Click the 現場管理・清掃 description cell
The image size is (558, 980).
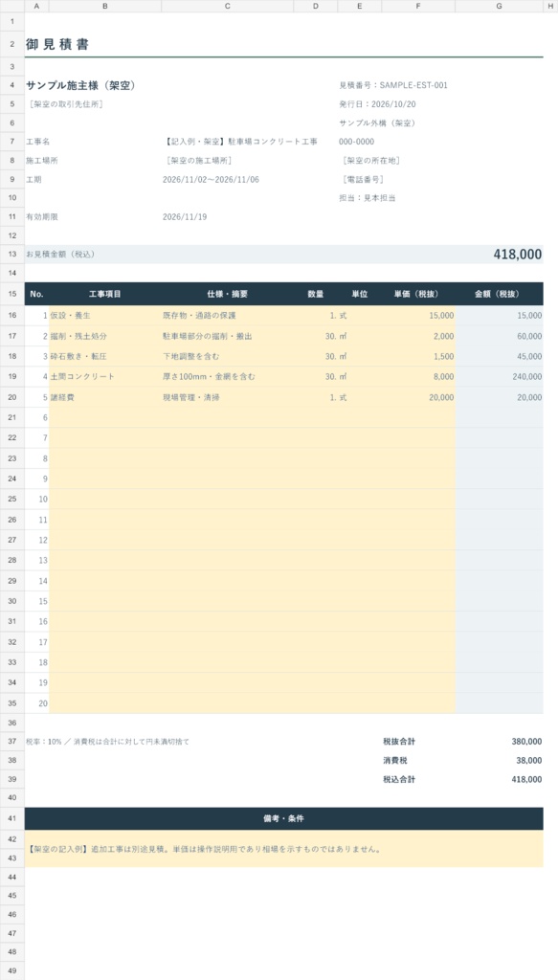pos(228,397)
